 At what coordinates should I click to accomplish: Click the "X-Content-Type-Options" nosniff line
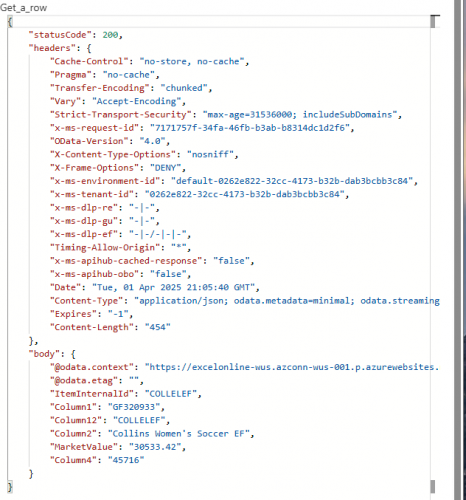(144, 154)
